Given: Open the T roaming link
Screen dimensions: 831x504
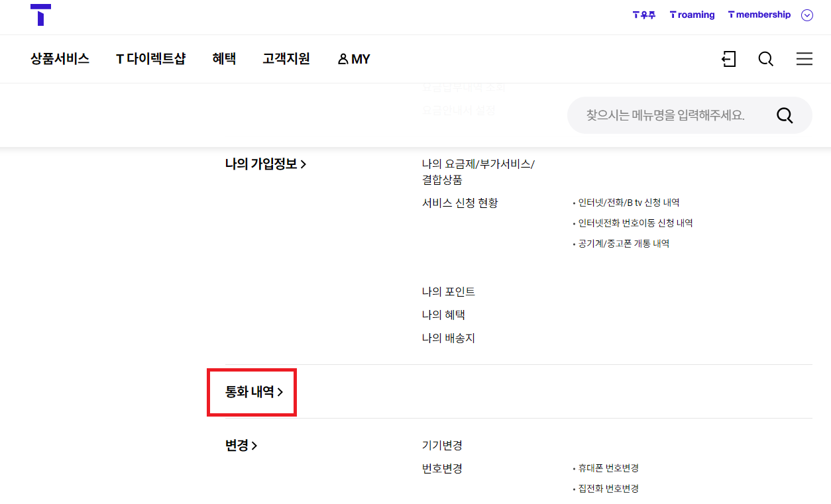Looking at the screenshot, I should coord(692,15).
